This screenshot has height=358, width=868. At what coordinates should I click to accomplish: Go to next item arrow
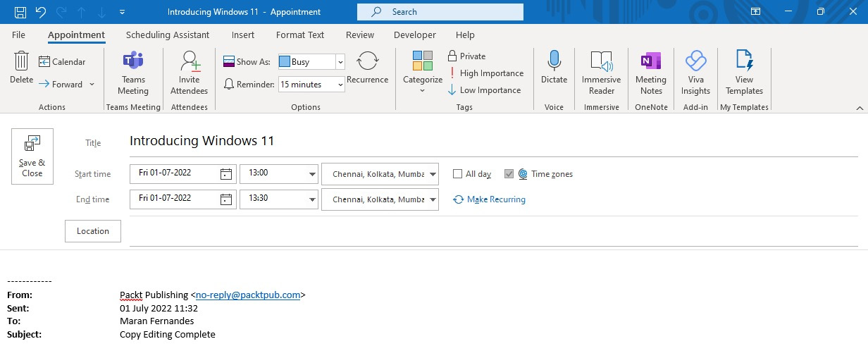(x=101, y=12)
